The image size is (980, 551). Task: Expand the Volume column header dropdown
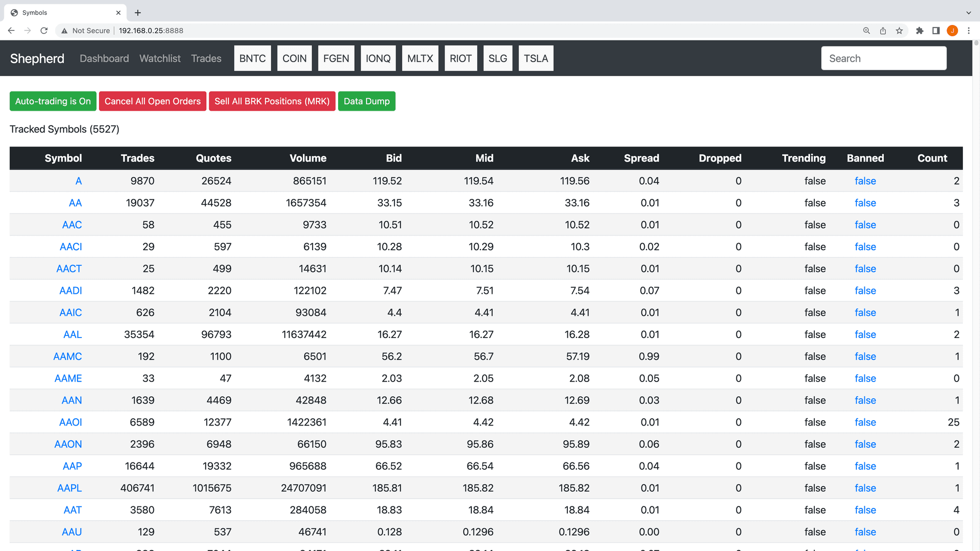(x=307, y=158)
